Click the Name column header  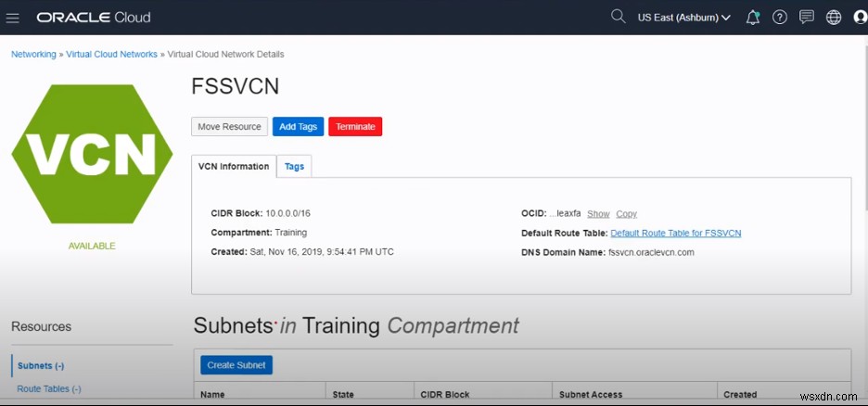(x=212, y=394)
